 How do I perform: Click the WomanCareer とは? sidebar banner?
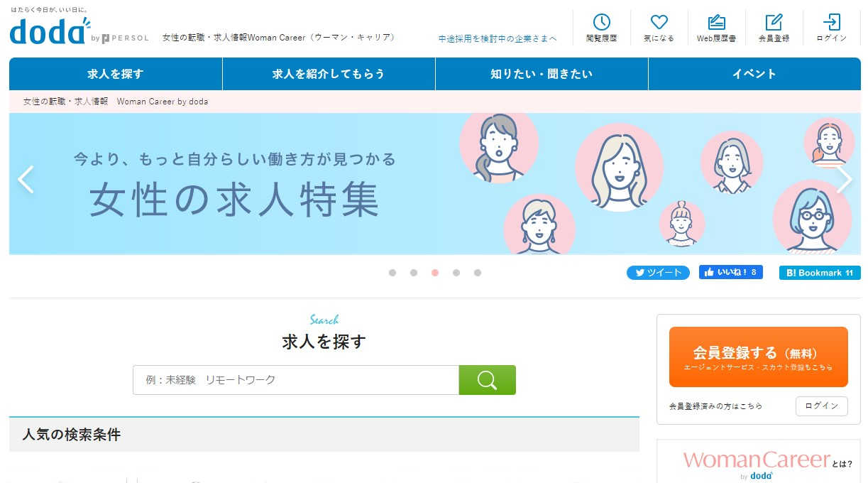coord(759,462)
